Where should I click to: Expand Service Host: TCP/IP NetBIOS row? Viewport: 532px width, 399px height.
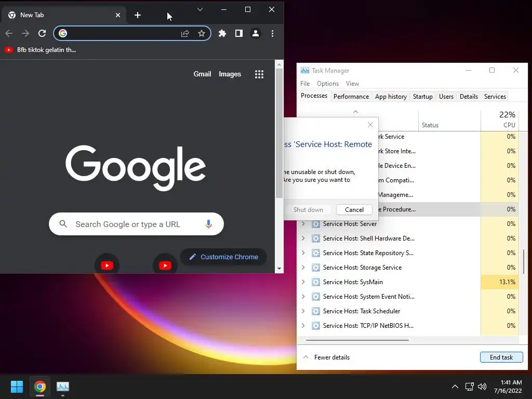coord(303,326)
